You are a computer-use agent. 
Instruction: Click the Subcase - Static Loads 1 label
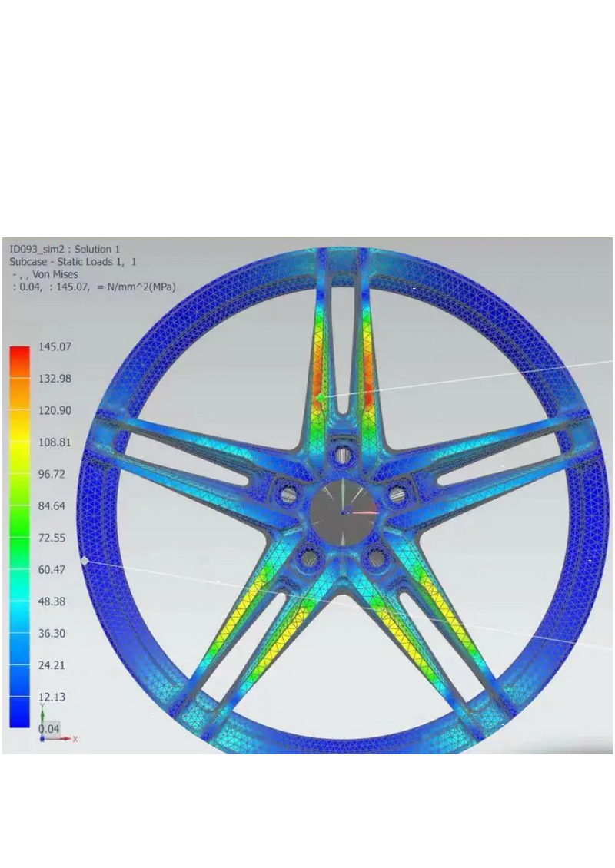coord(73,261)
